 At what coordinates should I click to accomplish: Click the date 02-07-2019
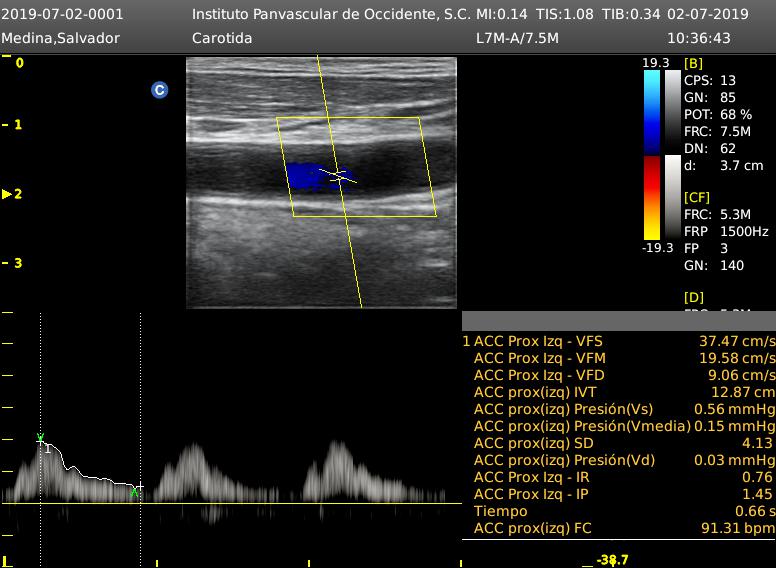click(708, 14)
